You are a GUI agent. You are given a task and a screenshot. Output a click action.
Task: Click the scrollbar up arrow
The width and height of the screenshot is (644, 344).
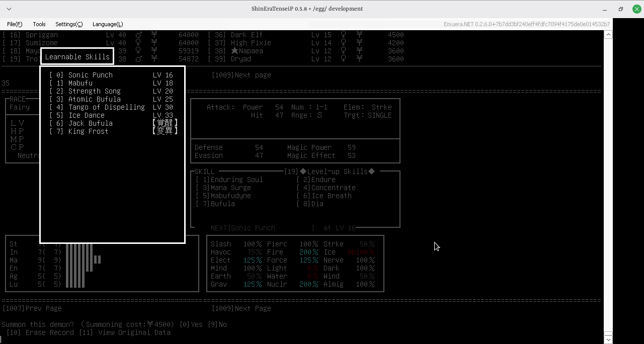click(608, 34)
